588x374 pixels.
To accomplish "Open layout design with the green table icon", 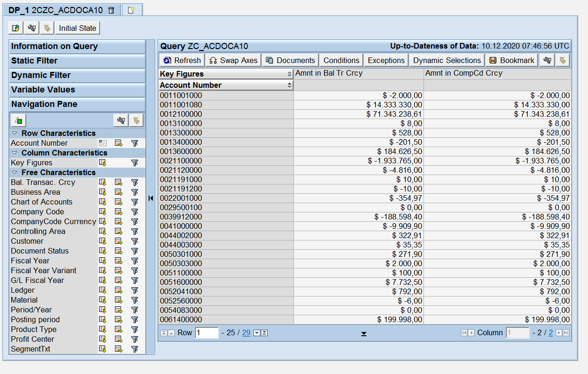I will coord(18,120).
